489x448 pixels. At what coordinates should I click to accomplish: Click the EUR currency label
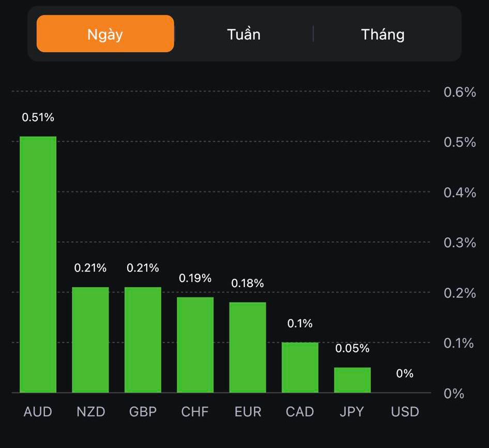coord(248,412)
